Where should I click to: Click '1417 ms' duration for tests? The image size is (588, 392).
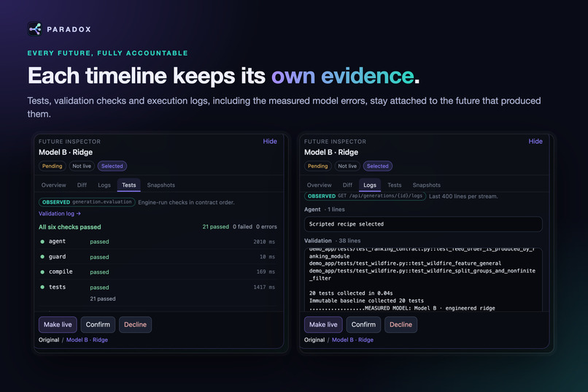(x=264, y=287)
